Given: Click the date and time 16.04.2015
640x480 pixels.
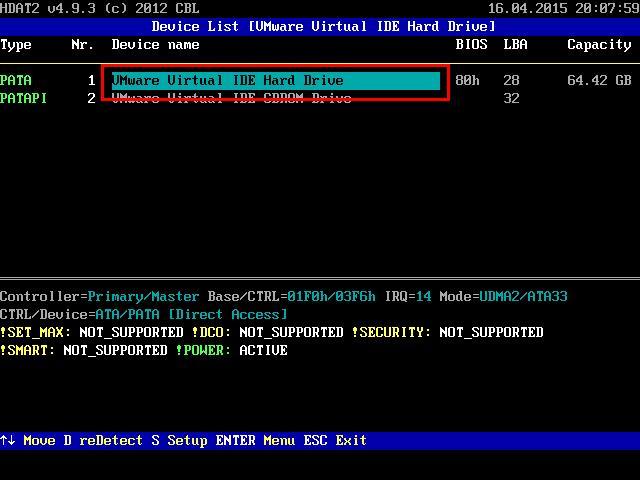Looking at the screenshot, I should tap(564, 9).
